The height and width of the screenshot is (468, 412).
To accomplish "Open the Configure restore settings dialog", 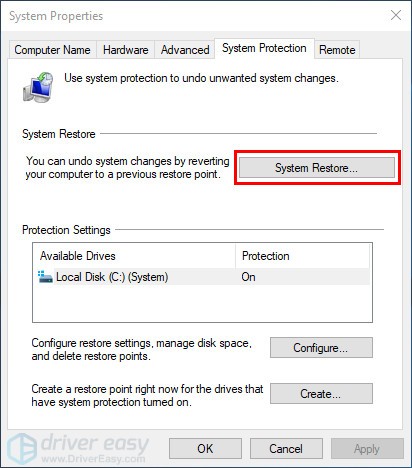I will click(321, 348).
